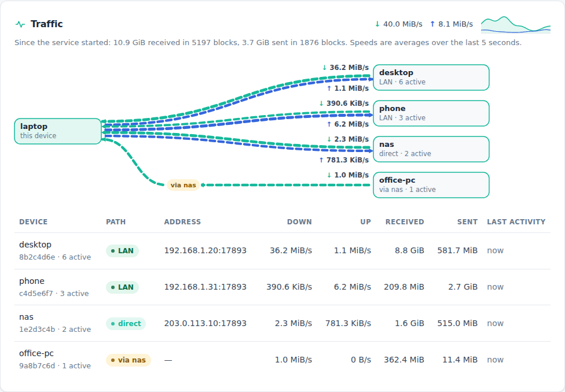
Task: Click device ID 1e2d3c4b · 2 active
Action: coord(55,330)
